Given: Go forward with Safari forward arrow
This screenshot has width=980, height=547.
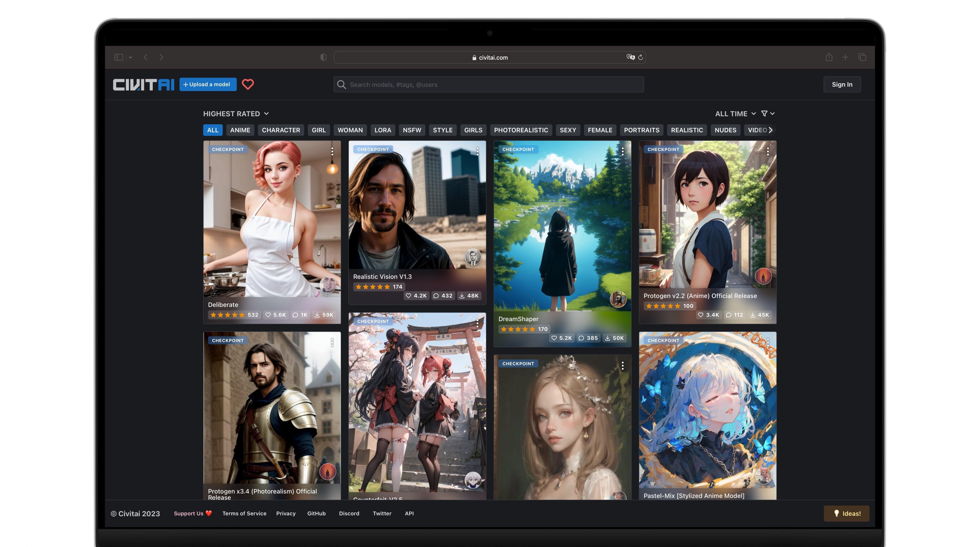Looking at the screenshot, I should (x=161, y=57).
